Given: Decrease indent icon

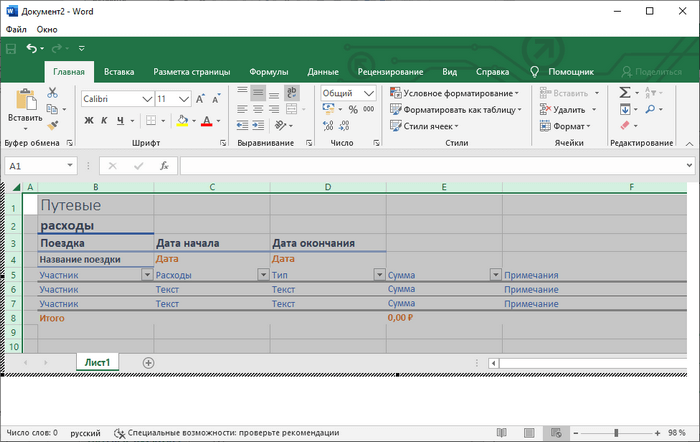Looking at the screenshot, I should pyautogui.click(x=242, y=125).
